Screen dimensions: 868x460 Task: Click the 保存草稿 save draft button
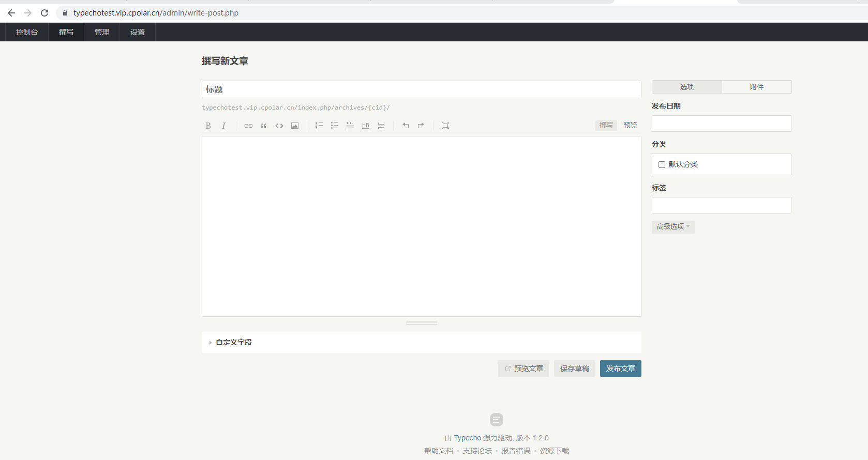(575, 369)
